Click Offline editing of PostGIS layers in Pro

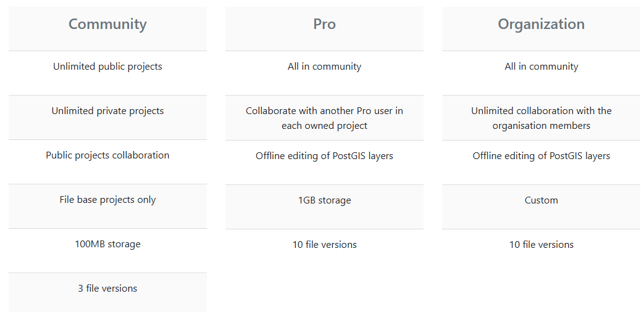coord(324,156)
